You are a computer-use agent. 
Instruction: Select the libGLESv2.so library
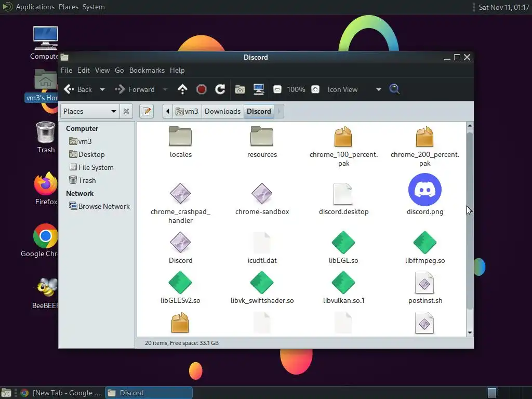point(180,288)
